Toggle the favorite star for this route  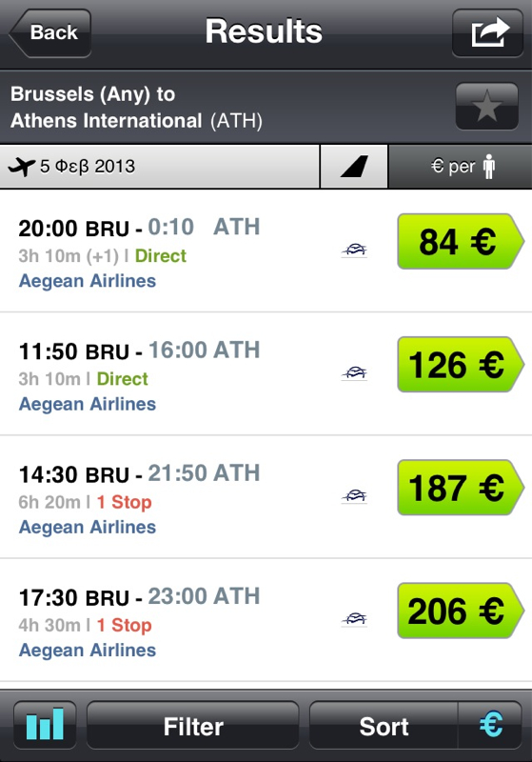487,107
